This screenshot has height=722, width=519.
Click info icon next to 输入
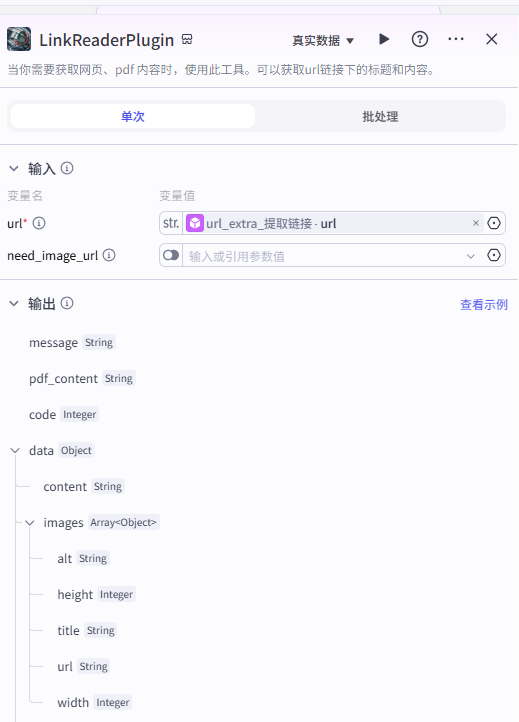point(67,168)
